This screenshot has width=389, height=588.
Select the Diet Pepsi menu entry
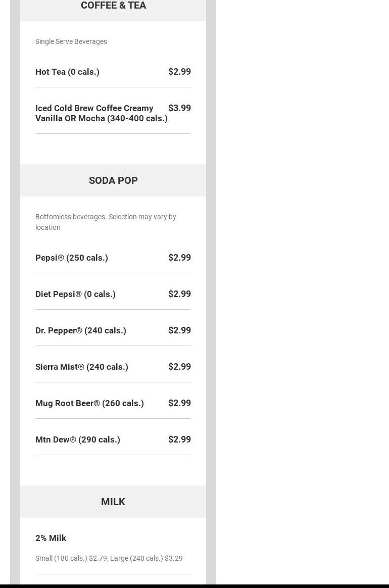(75, 294)
